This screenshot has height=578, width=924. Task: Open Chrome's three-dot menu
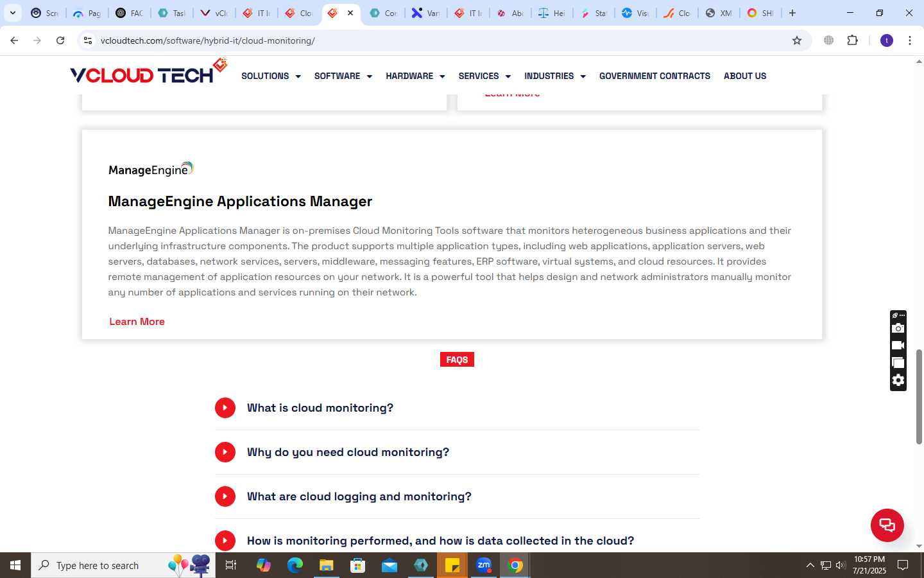910,40
